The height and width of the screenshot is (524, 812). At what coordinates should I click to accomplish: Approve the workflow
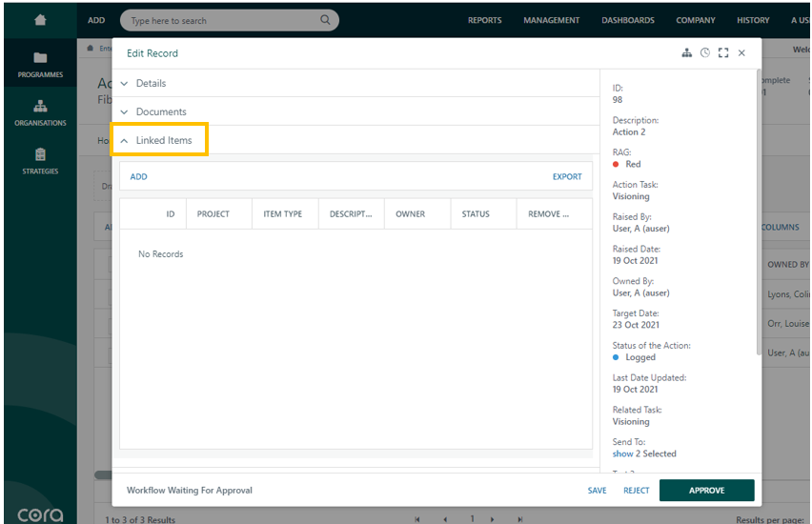(706, 491)
